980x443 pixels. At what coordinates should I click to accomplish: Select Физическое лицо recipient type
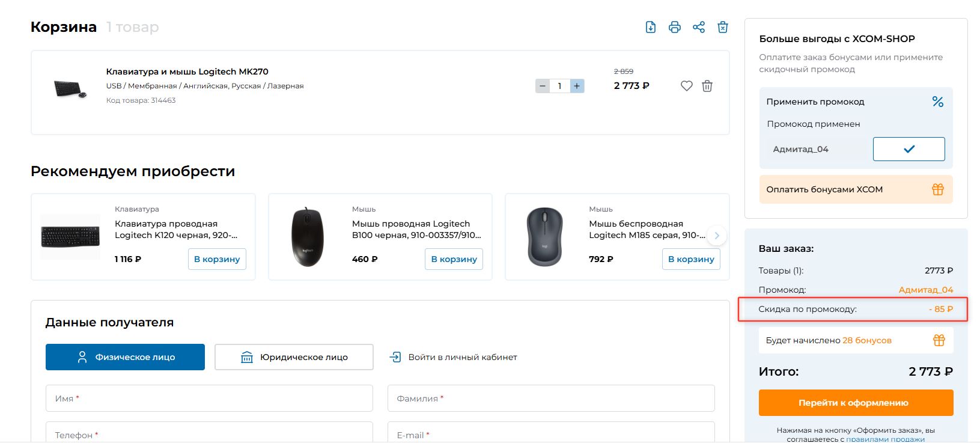[125, 357]
